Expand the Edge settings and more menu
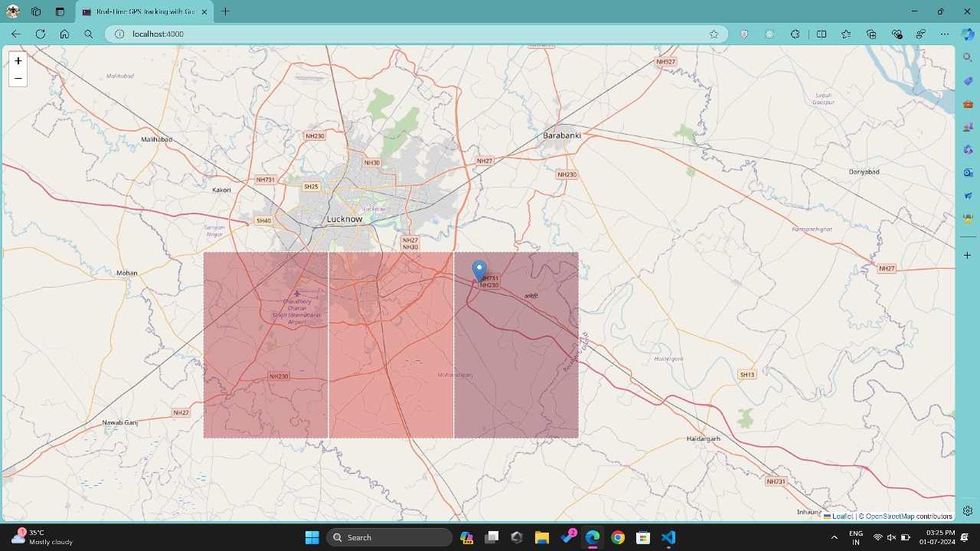 pyautogui.click(x=945, y=34)
